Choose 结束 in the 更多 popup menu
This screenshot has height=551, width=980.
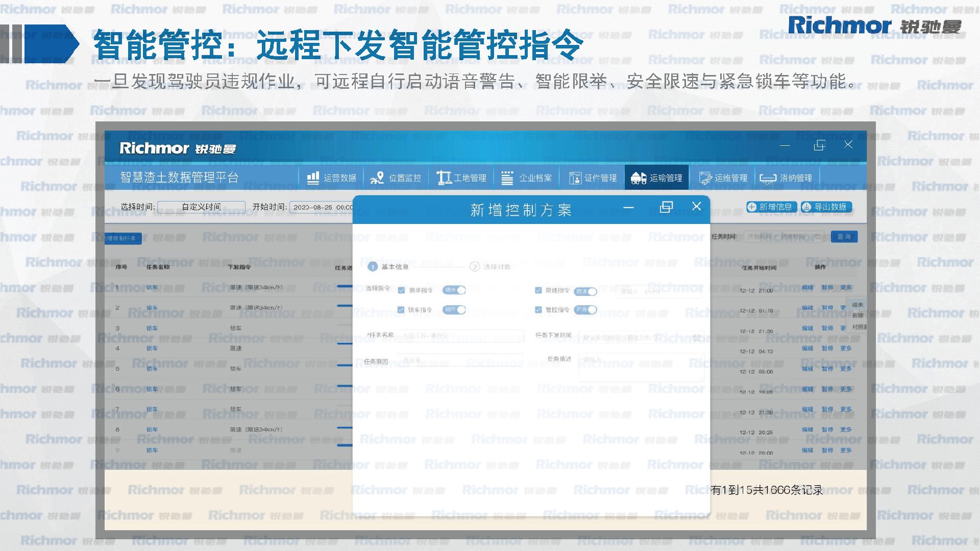click(x=858, y=305)
